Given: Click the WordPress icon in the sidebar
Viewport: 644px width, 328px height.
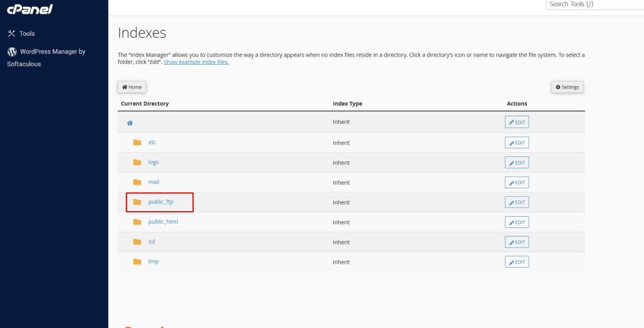Looking at the screenshot, I should [11, 52].
